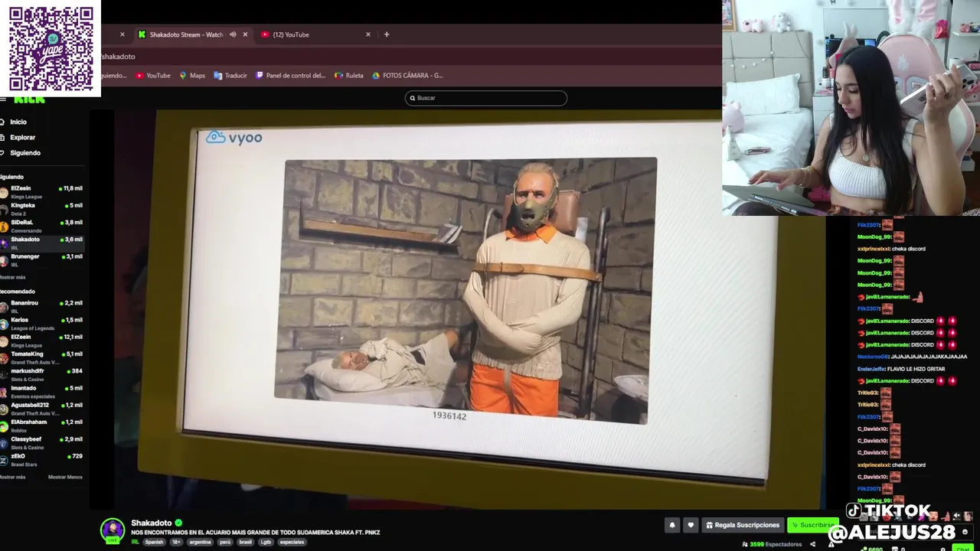Click the Kick Buscar search field

pyautogui.click(x=486, y=98)
